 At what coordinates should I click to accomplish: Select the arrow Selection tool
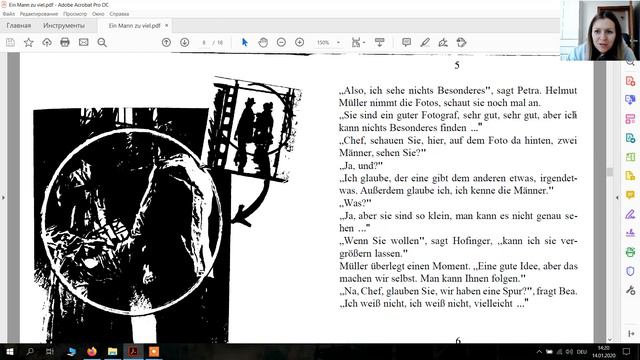[245, 42]
